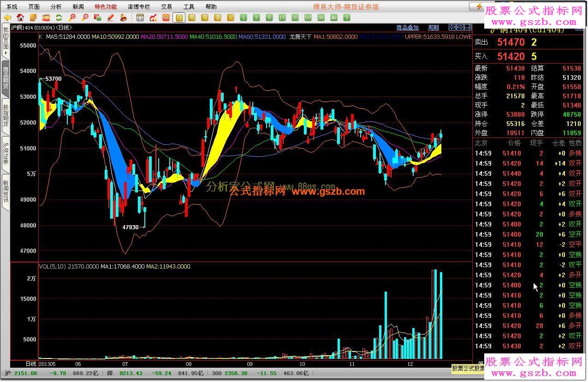
Task: Click the red F10 info toolbar icon
Action: click(46, 18)
